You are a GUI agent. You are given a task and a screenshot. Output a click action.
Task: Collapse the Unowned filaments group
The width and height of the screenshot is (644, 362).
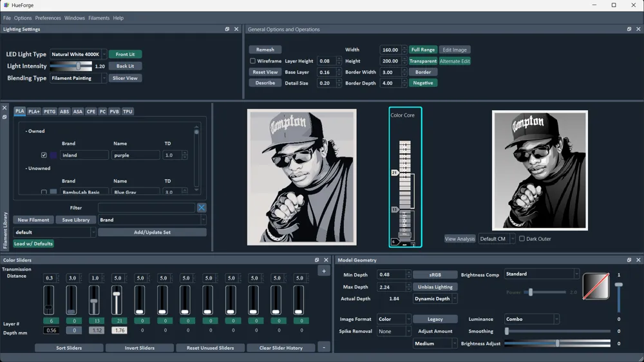point(38,169)
